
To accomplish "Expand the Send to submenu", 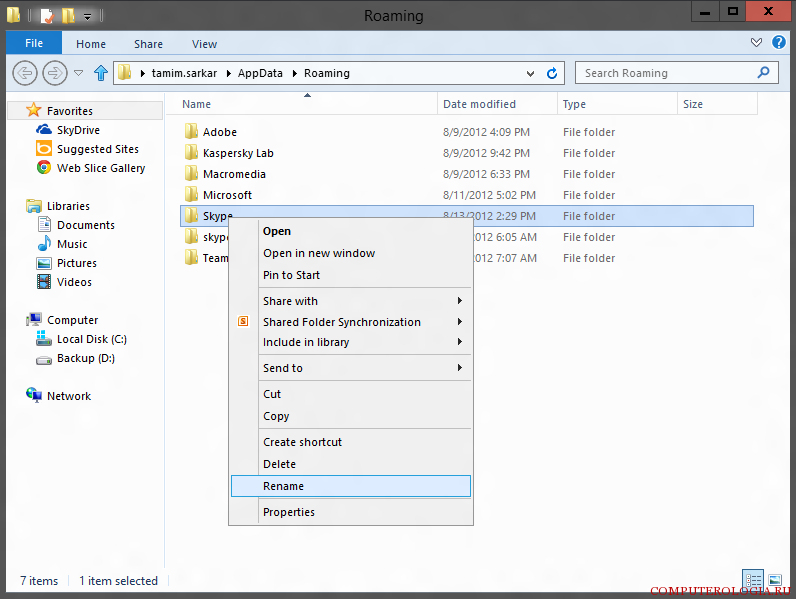I will 351,368.
